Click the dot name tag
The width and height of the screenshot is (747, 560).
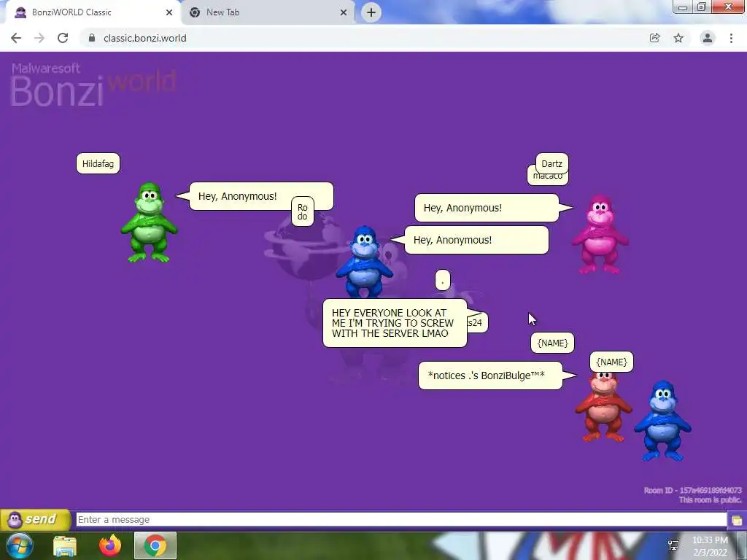[x=443, y=281]
